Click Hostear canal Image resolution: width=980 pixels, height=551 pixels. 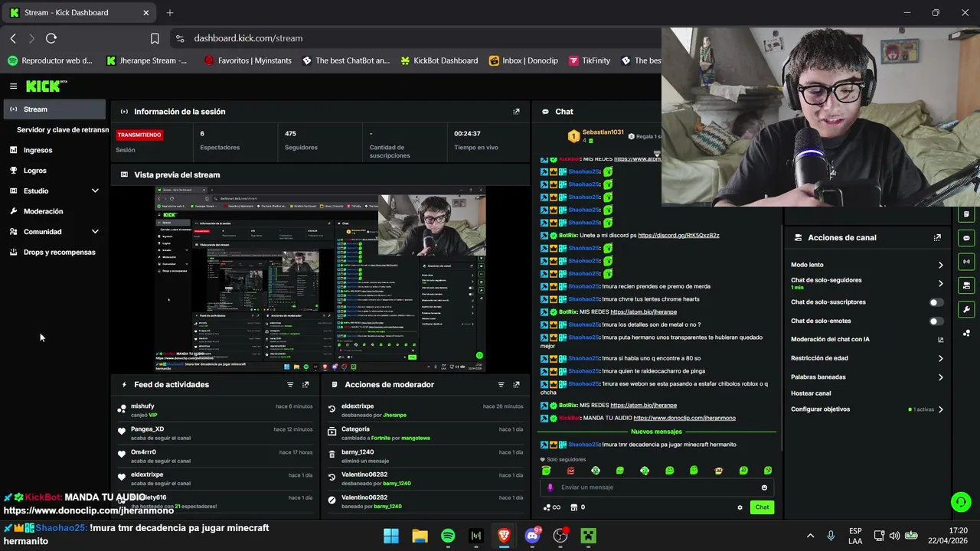pos(811,393)
